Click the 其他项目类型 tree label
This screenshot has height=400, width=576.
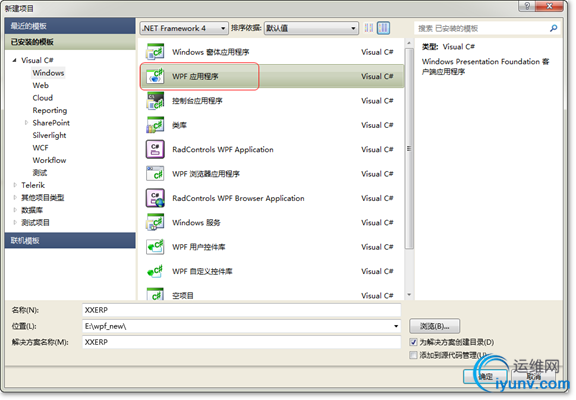coord(43,198)
